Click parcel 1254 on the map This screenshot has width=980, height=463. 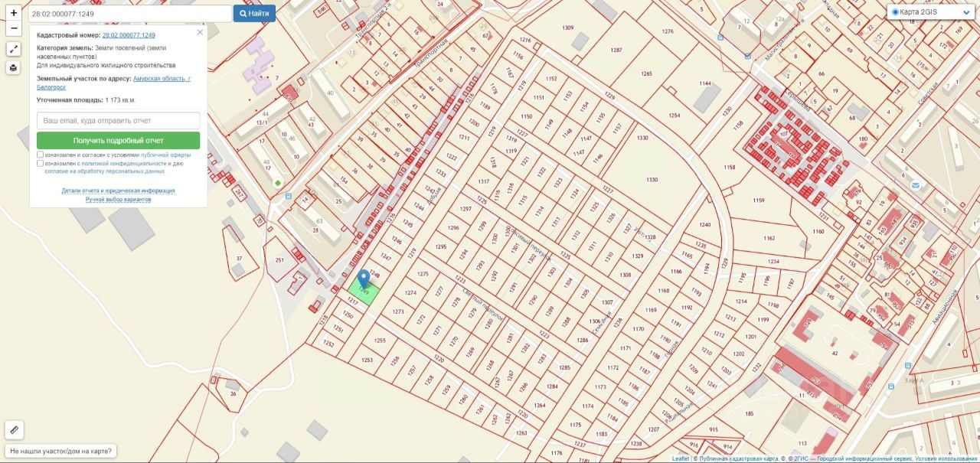coord(674,115)
